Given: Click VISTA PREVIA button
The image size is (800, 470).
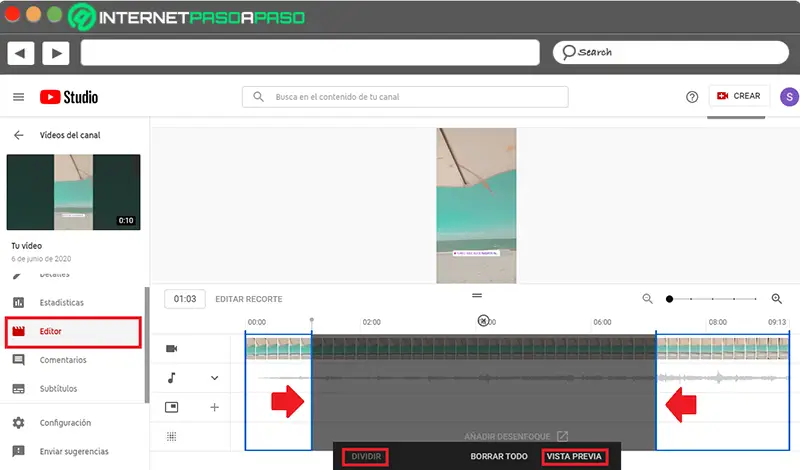Looking at the screenshot, I should point(574,457).
